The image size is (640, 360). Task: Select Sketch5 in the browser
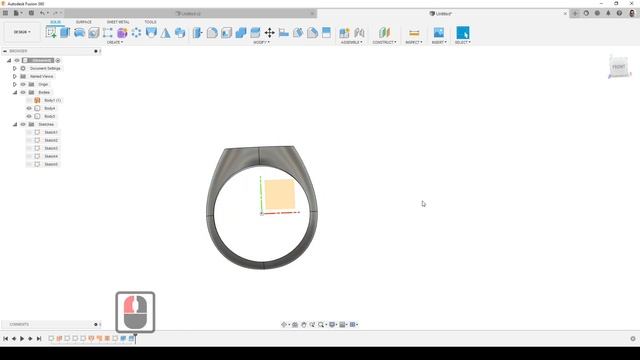point(51,164)
